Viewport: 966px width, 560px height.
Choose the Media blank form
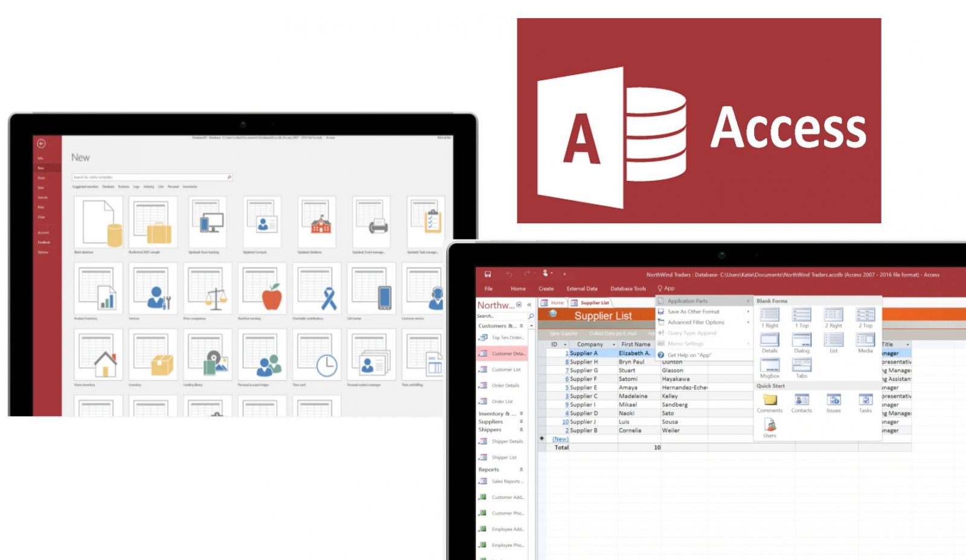point(866,343)
